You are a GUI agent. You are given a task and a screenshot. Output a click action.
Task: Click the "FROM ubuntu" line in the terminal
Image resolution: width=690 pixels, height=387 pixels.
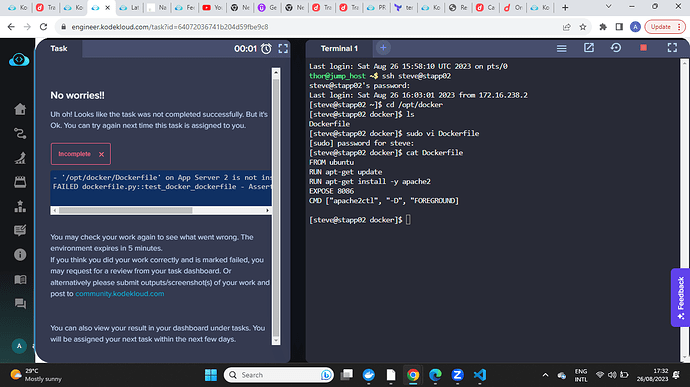tap(331, 162)
